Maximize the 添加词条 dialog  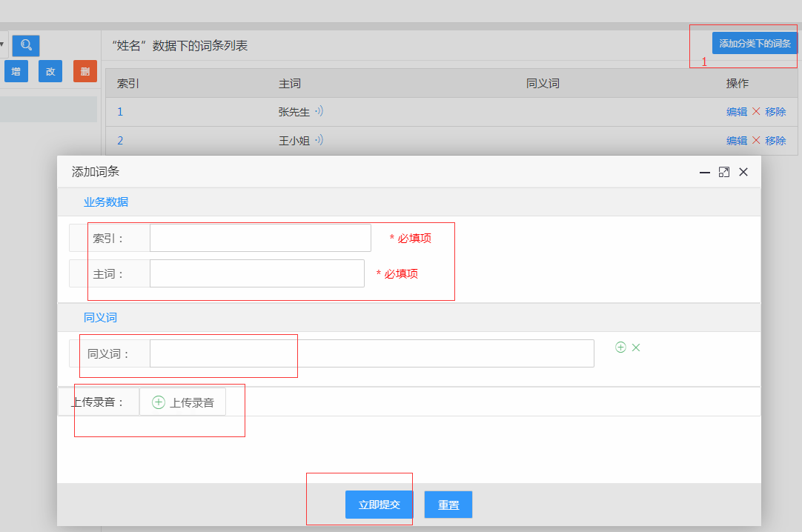click(x=724, y=172)
